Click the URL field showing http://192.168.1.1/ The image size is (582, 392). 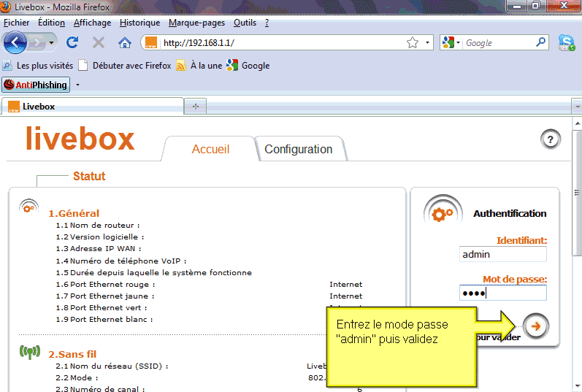(282, 42)
